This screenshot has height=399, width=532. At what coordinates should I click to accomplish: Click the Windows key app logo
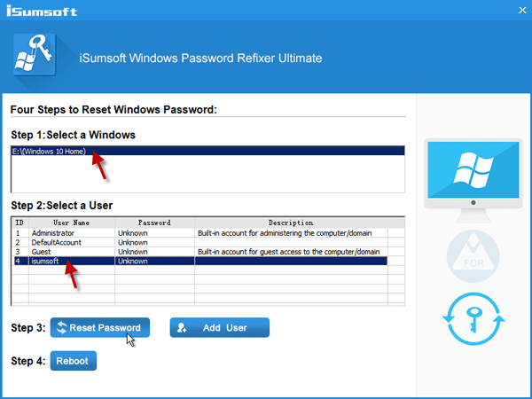point(35,55)
